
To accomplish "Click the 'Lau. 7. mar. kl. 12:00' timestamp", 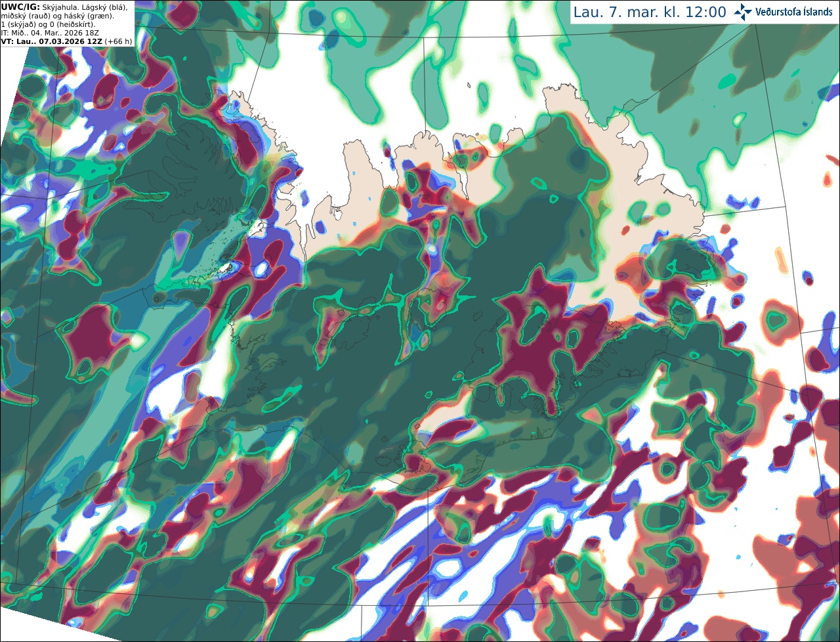I will coord(650,12).
